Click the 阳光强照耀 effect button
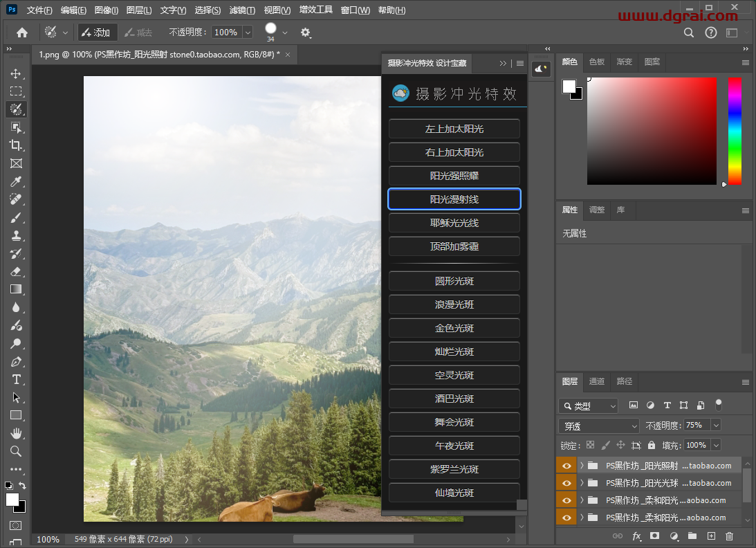Screen dimensions: 756x548 [454, 176]
